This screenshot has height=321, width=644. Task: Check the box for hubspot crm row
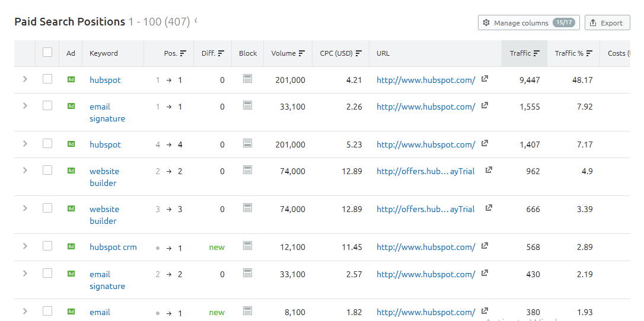(x=47, y=246)
